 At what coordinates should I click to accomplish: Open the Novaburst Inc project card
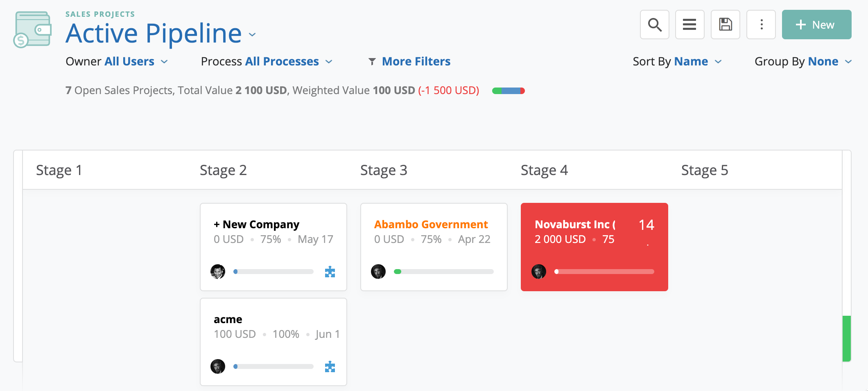click(x=594, y=247)
